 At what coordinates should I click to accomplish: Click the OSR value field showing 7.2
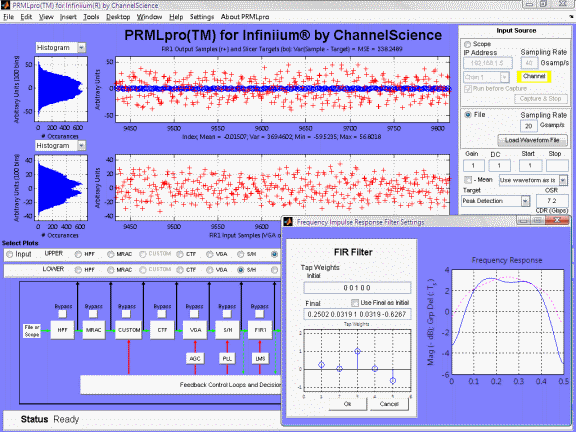551,201
